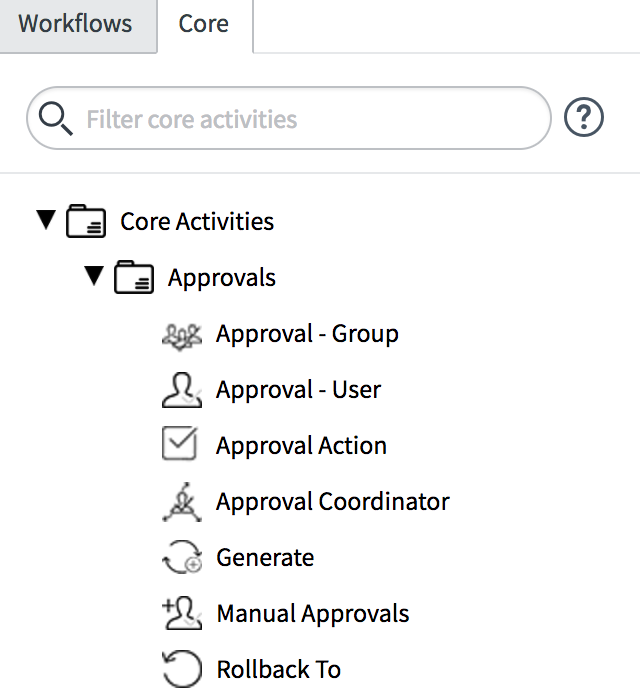Click the magnifying glass search icon

pyautogui.click(x=55, y=118)
